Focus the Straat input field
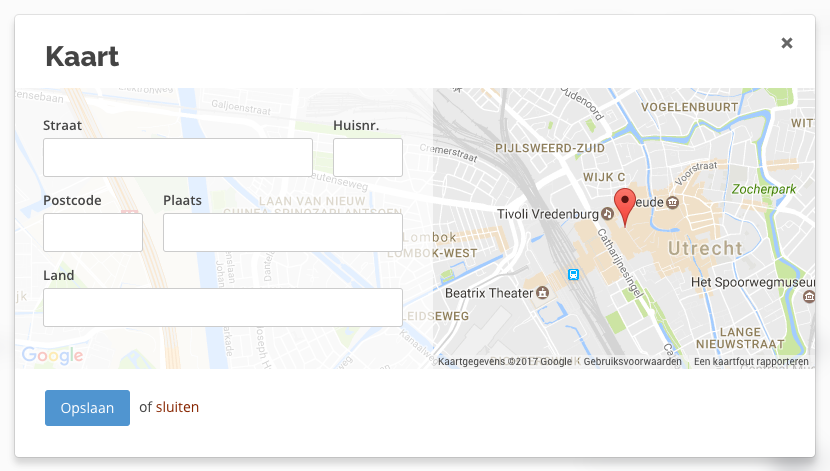 click(178, 158)
